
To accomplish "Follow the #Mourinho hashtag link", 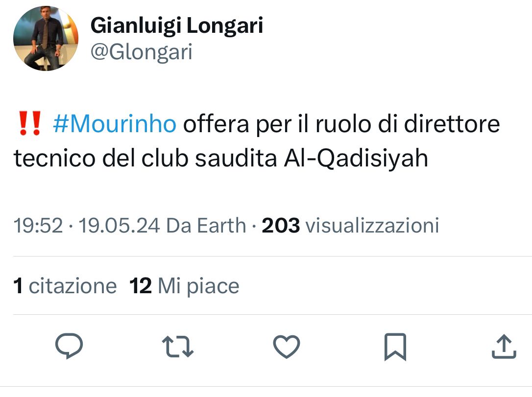I will tap(114, 124).
